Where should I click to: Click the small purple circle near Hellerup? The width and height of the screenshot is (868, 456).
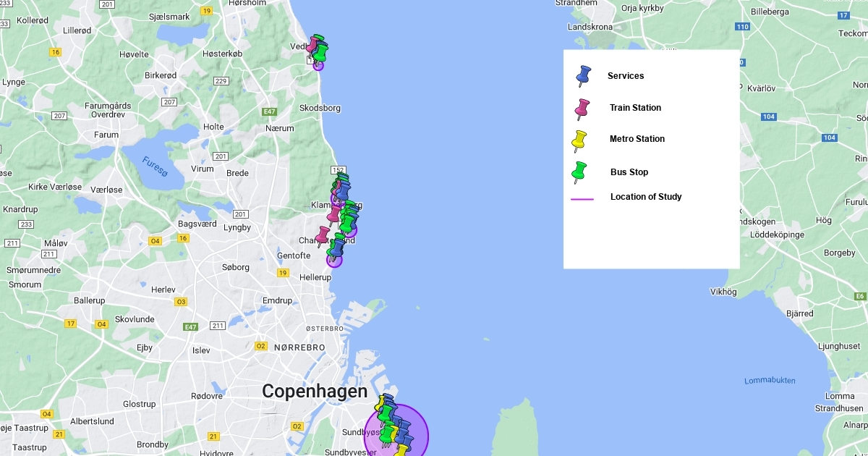point(334,261)
